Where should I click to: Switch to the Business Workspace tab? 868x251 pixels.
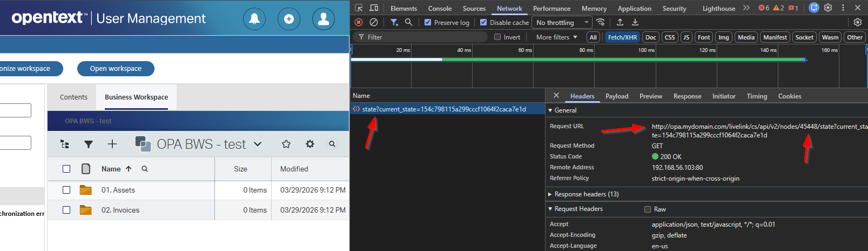[x=136, y=97]
